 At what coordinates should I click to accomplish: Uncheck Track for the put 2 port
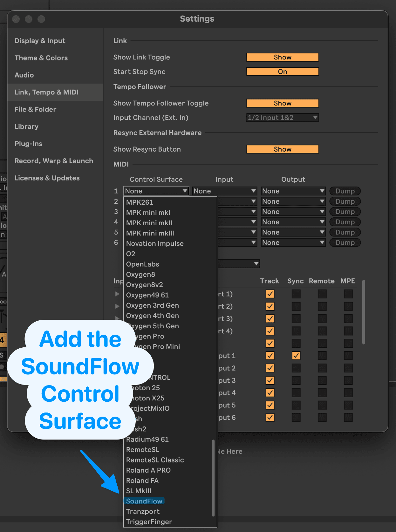tap(270, 368)
